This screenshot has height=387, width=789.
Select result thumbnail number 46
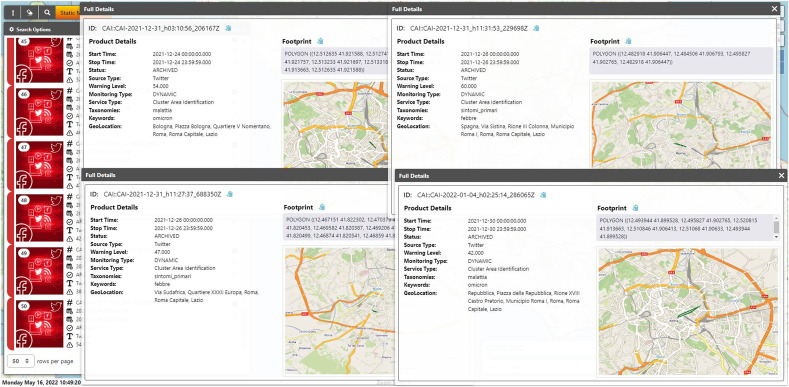(39, 111)
